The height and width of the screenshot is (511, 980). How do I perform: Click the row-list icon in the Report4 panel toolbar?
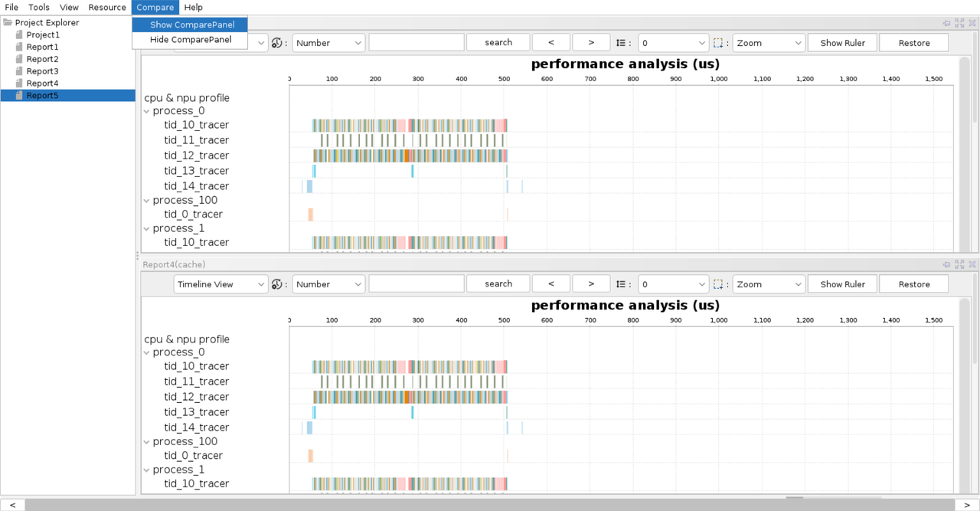621,284
